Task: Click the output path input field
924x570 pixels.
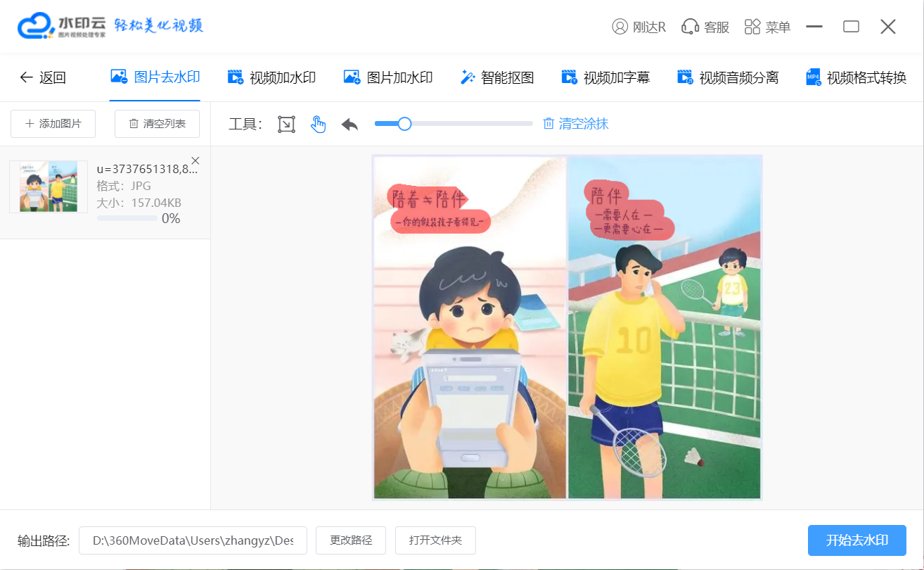Action: coord(193,540)
